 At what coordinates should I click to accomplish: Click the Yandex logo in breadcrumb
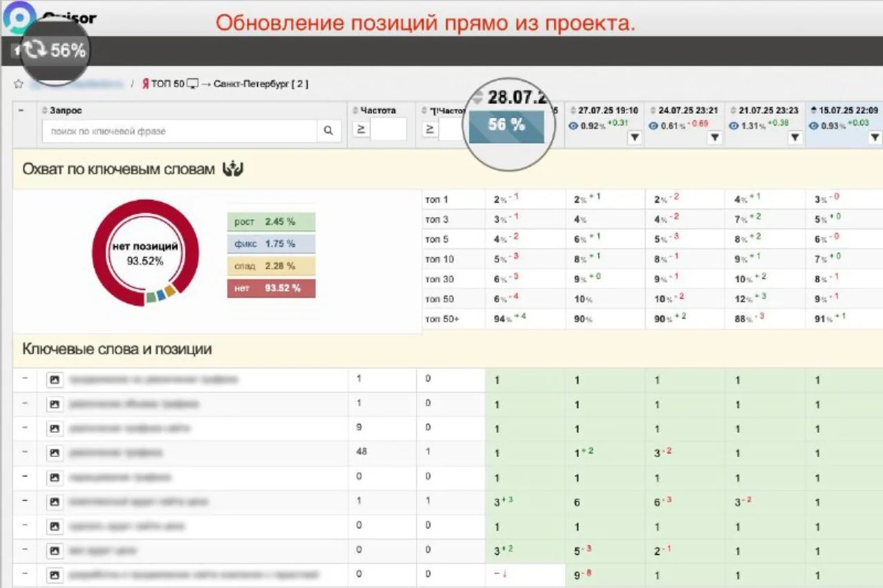point(146,84)
